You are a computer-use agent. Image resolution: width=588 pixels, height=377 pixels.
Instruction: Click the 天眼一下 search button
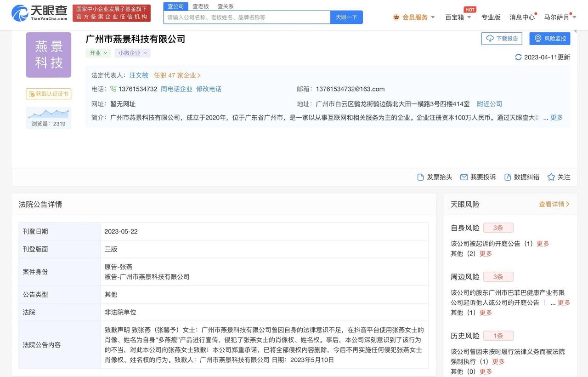tap(346, 17)
